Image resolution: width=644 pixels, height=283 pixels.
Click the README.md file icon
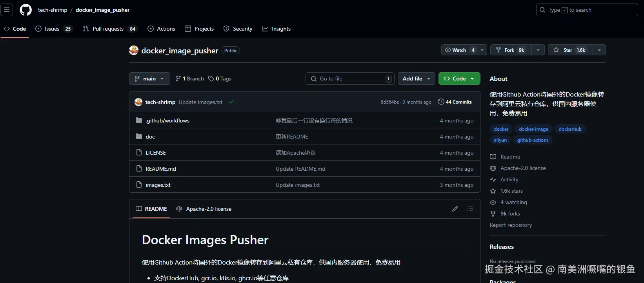[x=139, y=168]
